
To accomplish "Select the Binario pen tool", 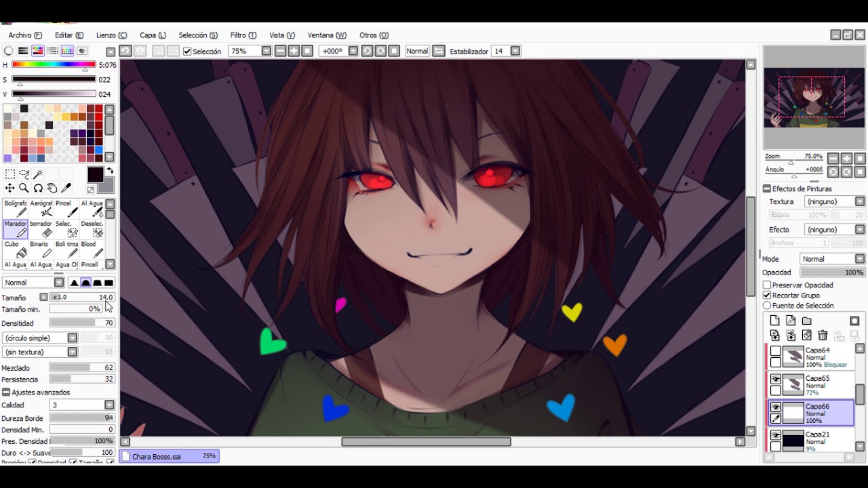I will click(x=41, y=249).
